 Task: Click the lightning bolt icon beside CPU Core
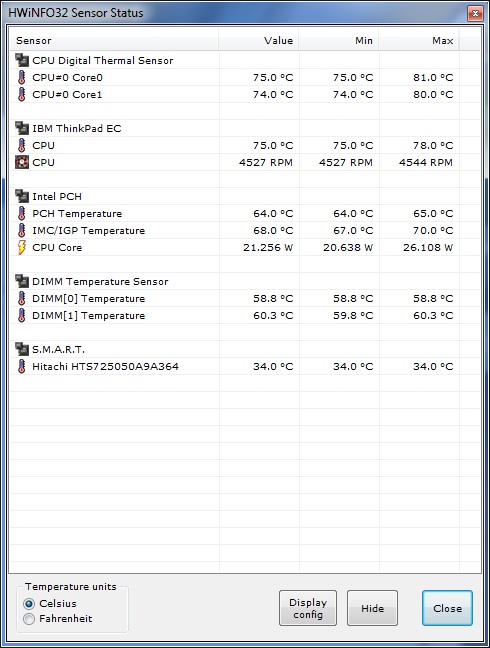click(x=21, y=248)
